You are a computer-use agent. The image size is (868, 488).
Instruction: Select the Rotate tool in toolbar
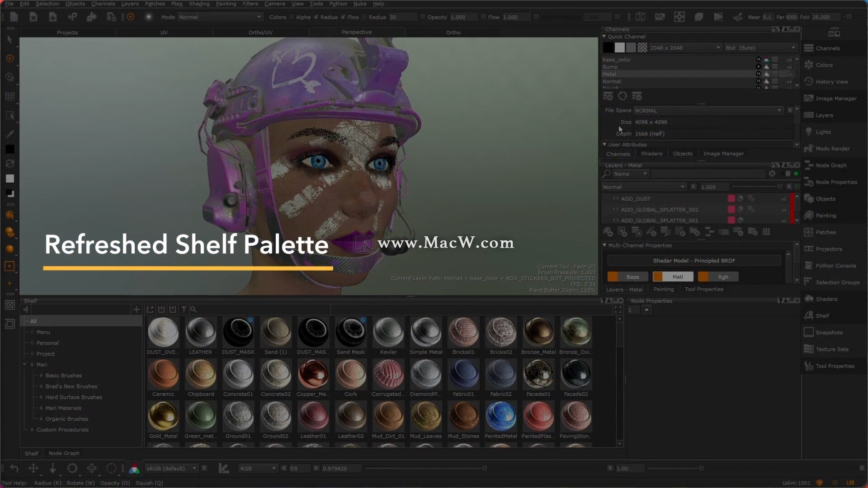(71, 468)
